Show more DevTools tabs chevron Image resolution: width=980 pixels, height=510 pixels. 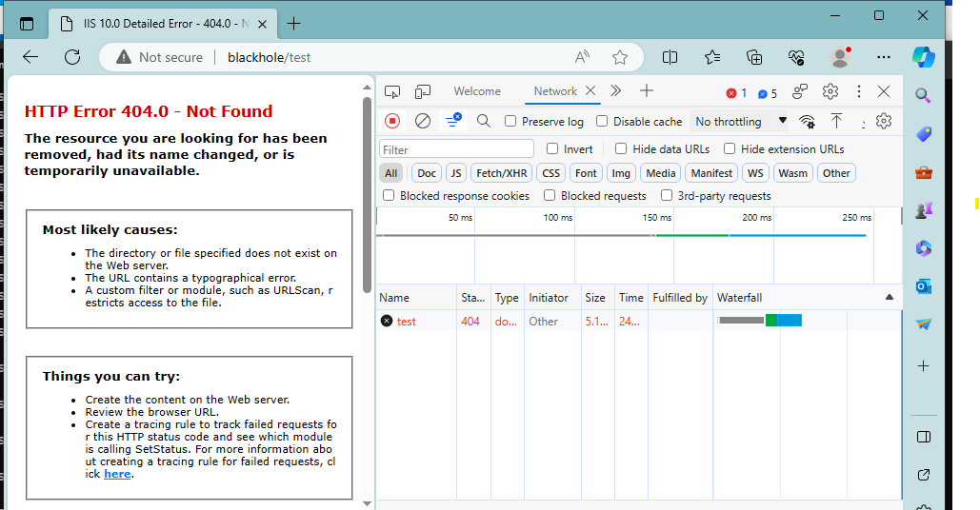[615, 91]
